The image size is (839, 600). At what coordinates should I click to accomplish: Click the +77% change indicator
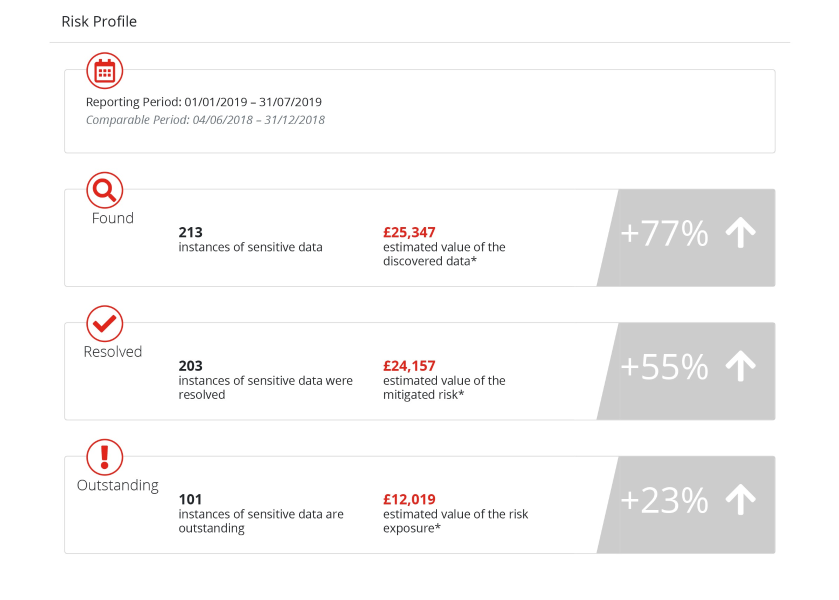pos(664,234)
